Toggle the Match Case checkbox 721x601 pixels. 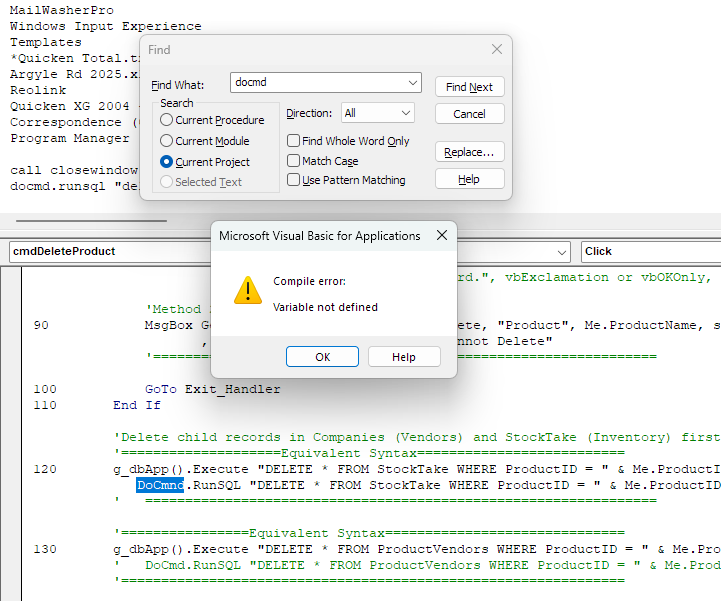tap(323, 161)
